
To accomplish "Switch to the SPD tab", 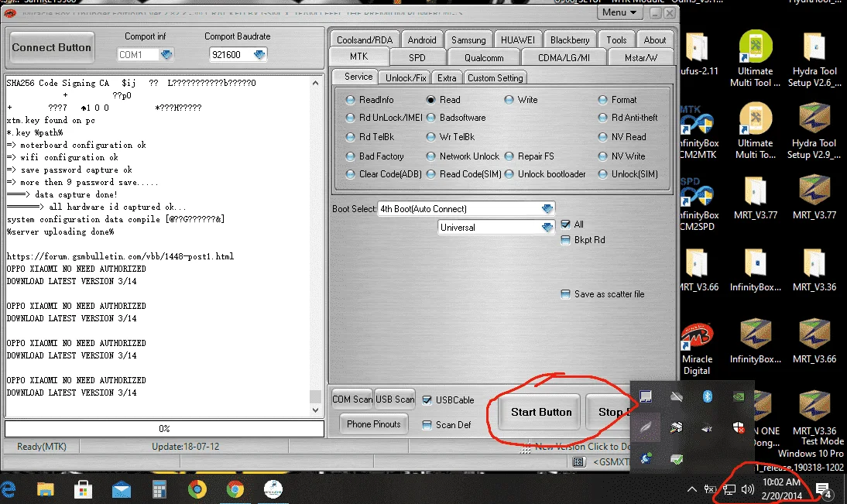I will [417, 58].
